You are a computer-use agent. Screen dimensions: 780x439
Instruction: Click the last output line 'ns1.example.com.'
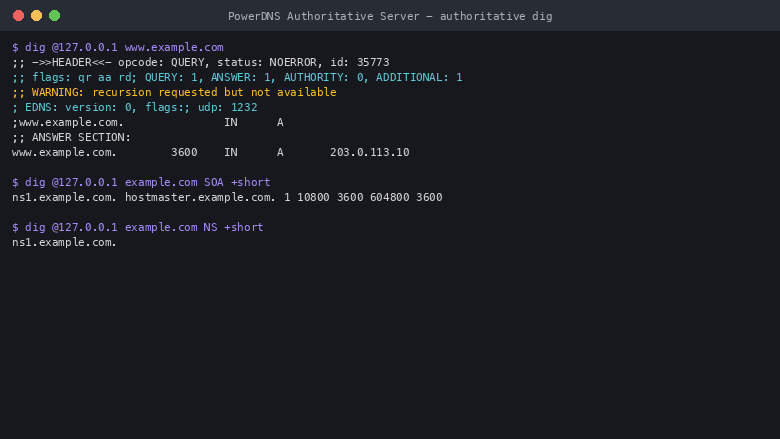64,242
